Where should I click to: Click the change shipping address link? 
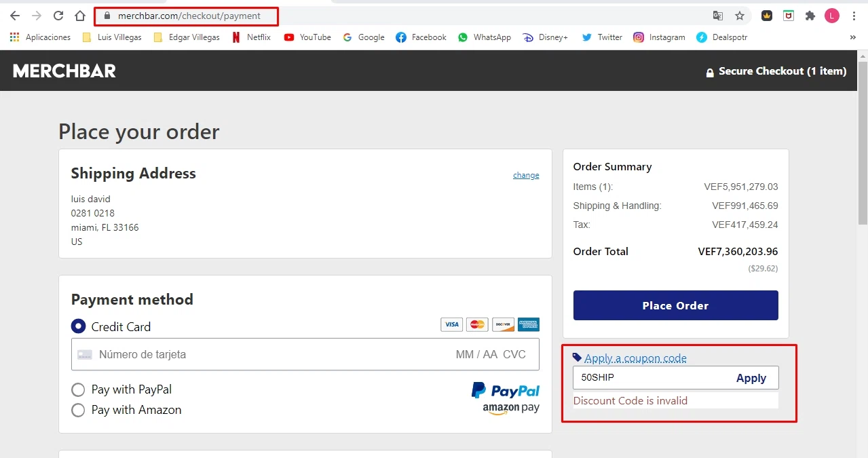pyautogui.click(x=526, y=175)
